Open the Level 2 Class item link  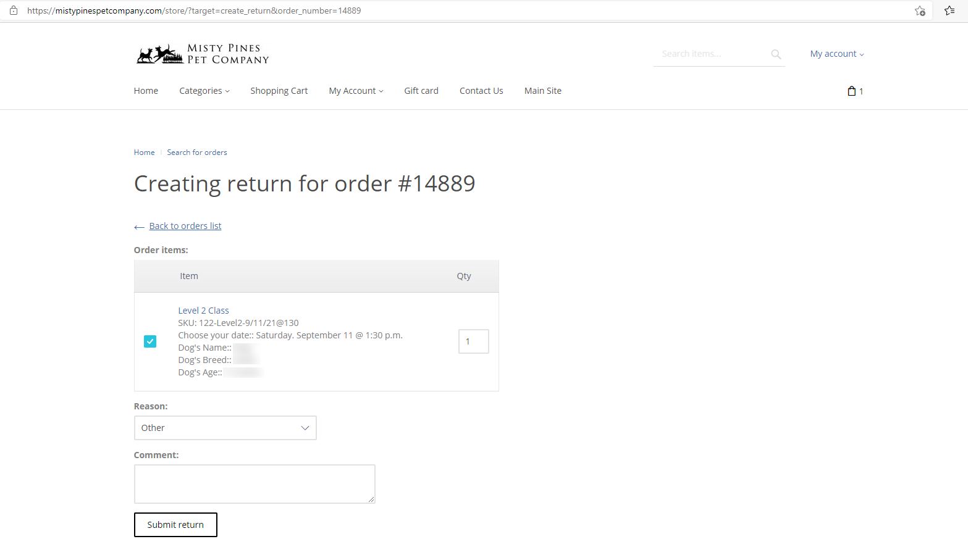pos(203,311)
